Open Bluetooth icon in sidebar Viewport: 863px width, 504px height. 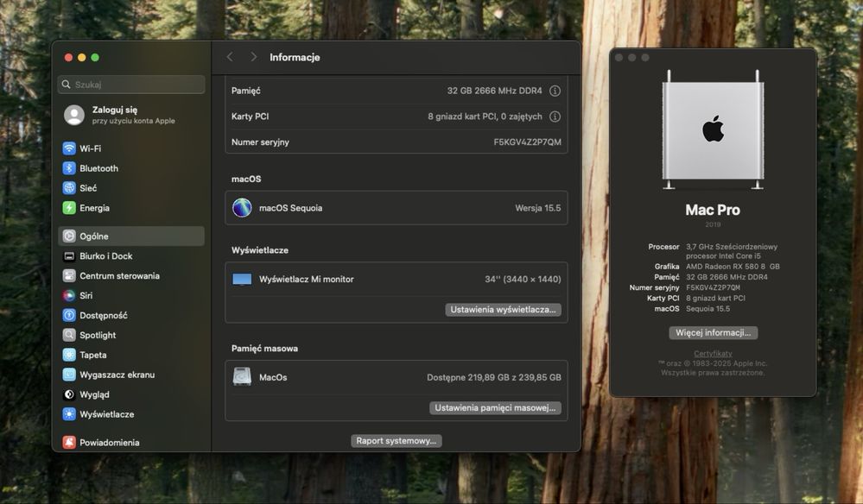pos(69,168)
